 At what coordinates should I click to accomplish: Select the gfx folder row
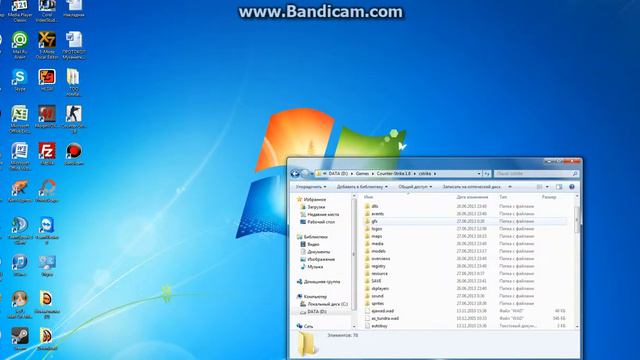click(465, 221)
